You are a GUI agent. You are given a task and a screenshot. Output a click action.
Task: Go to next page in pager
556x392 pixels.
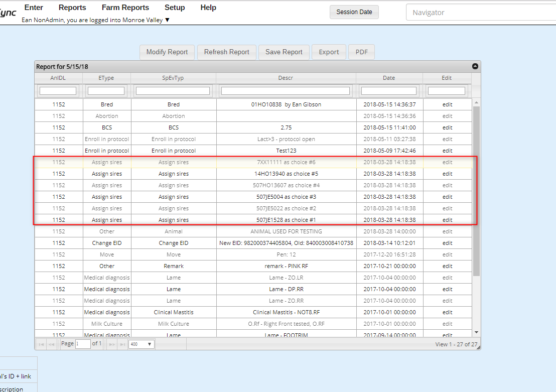(112, 344)
